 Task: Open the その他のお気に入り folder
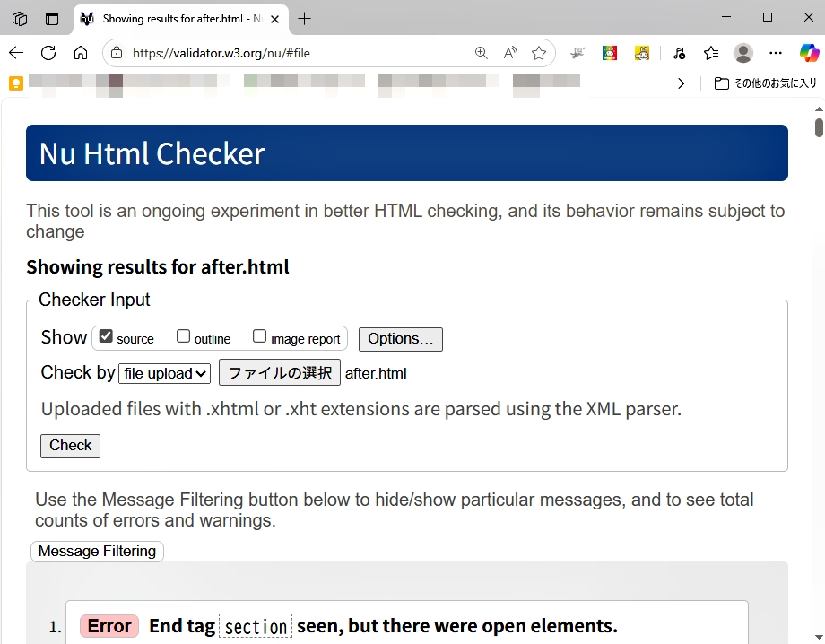(765, 83)
